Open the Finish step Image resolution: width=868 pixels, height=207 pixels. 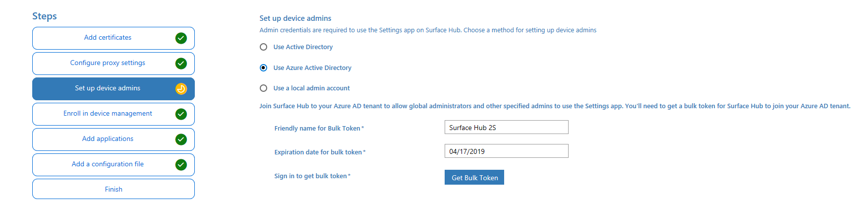114,189
